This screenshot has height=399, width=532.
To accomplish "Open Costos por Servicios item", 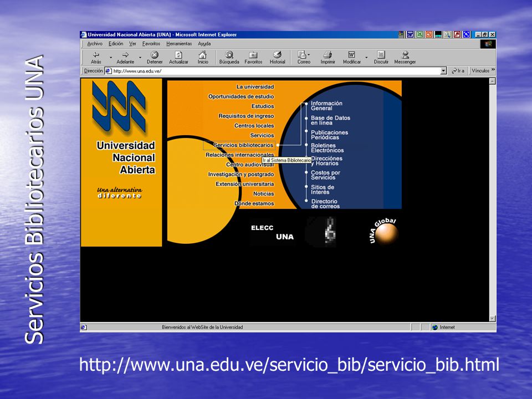I will [325, 175].
